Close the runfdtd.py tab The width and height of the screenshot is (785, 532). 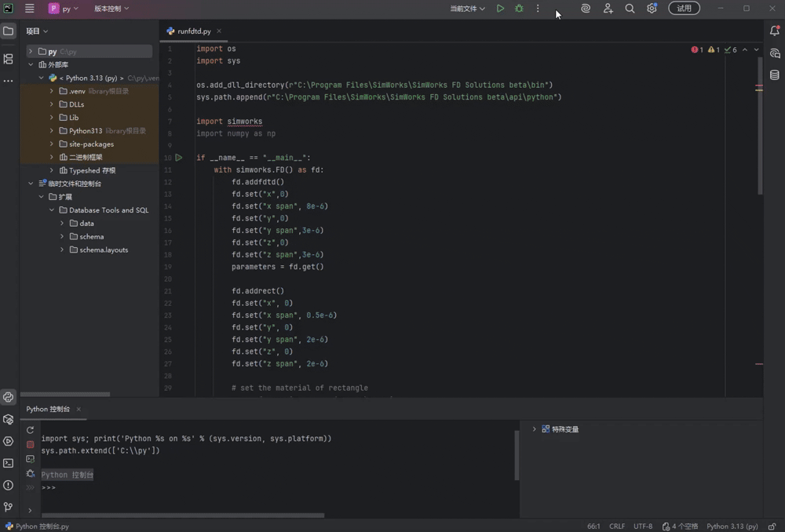tap(219, 31)
